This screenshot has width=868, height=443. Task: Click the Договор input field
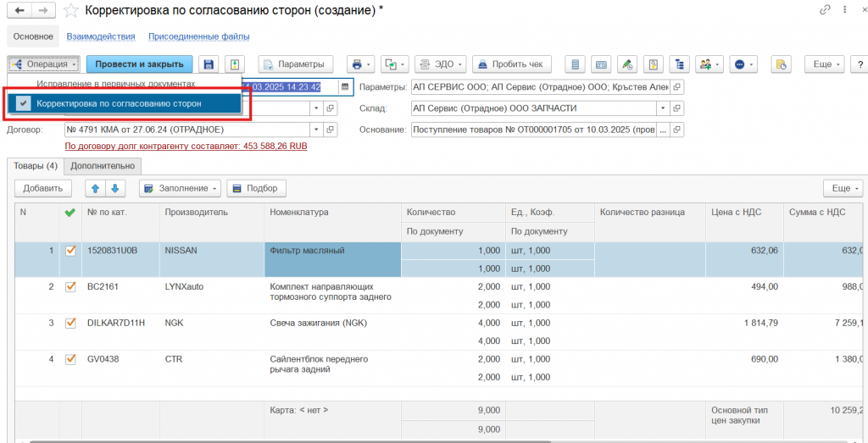[x=186, y=130]
